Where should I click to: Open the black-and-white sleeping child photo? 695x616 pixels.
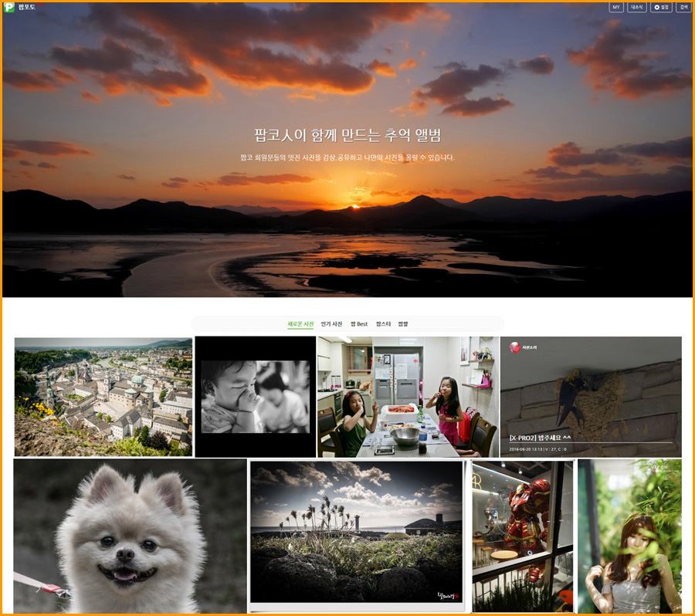255,397
